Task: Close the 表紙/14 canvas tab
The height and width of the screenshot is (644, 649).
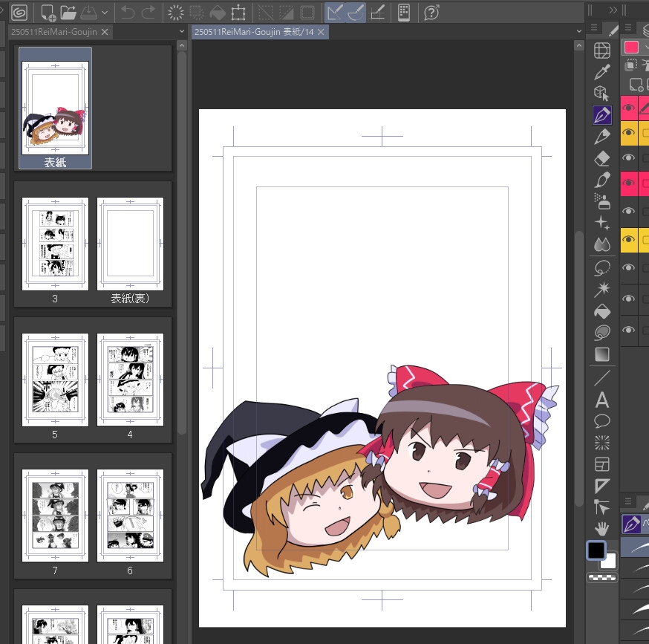Action: point(321,32)
